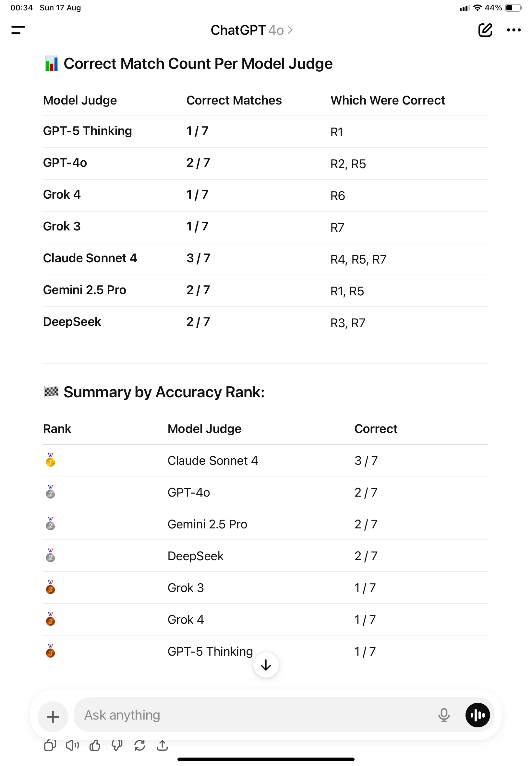
Task: Share the response with share icon
Action: (x=162, y=745)
